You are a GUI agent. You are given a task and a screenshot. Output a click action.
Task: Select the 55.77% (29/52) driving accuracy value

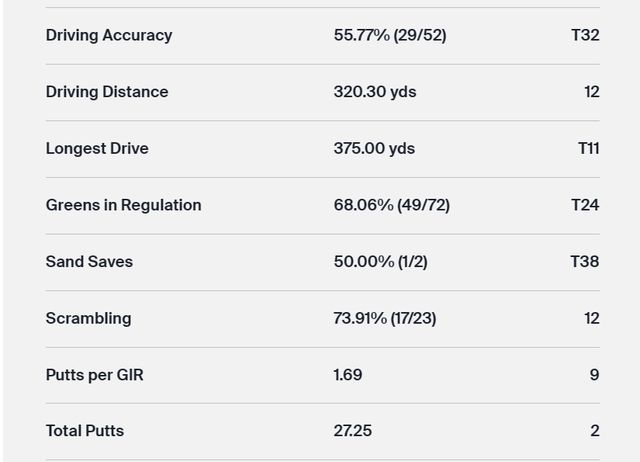[x=390, y=35]
